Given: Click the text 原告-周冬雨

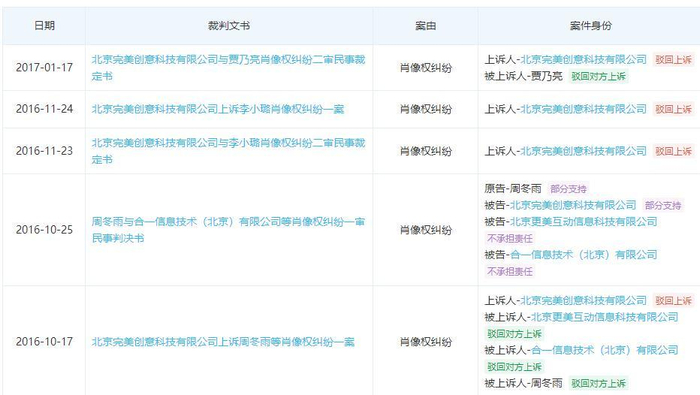Looking at the screenshot, I should (513, 188).
